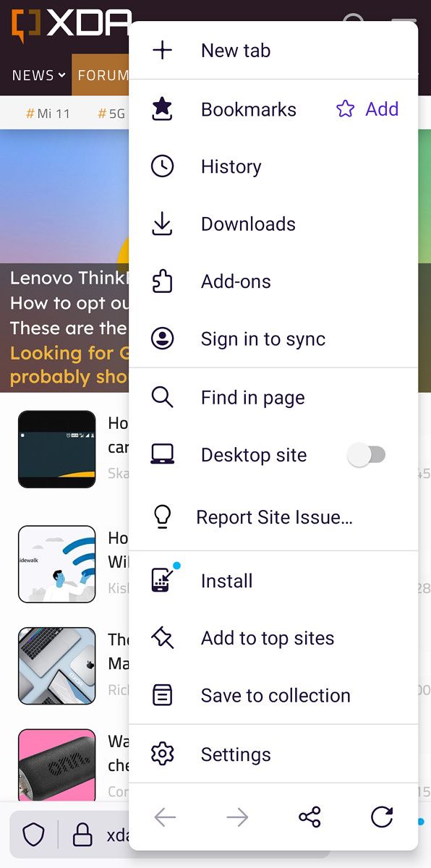The image size is (431, 868).
Task: Tap the padlock site security icon
Action: click(x=82, y=835)
